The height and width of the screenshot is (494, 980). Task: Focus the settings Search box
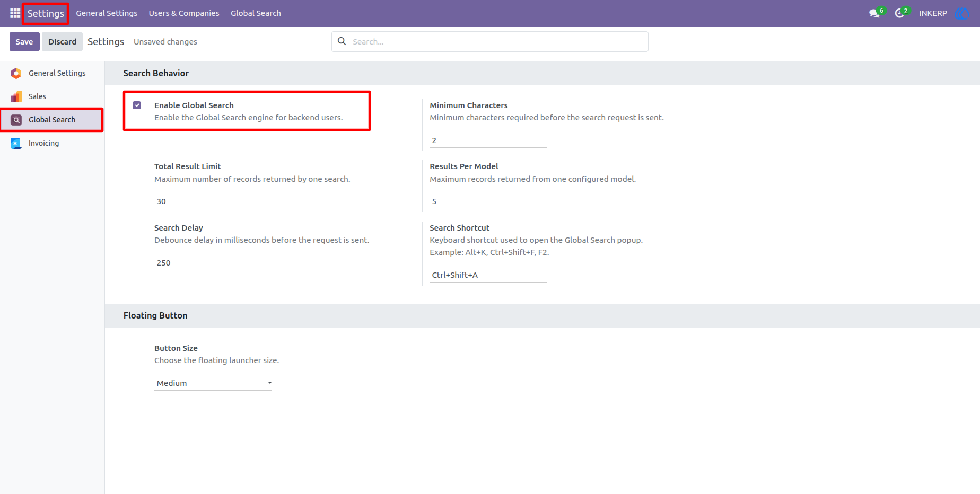coord(490,41)
